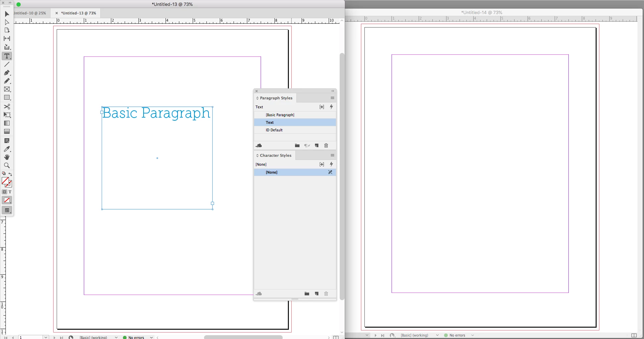Select the Zoom tool

[7, 165]
